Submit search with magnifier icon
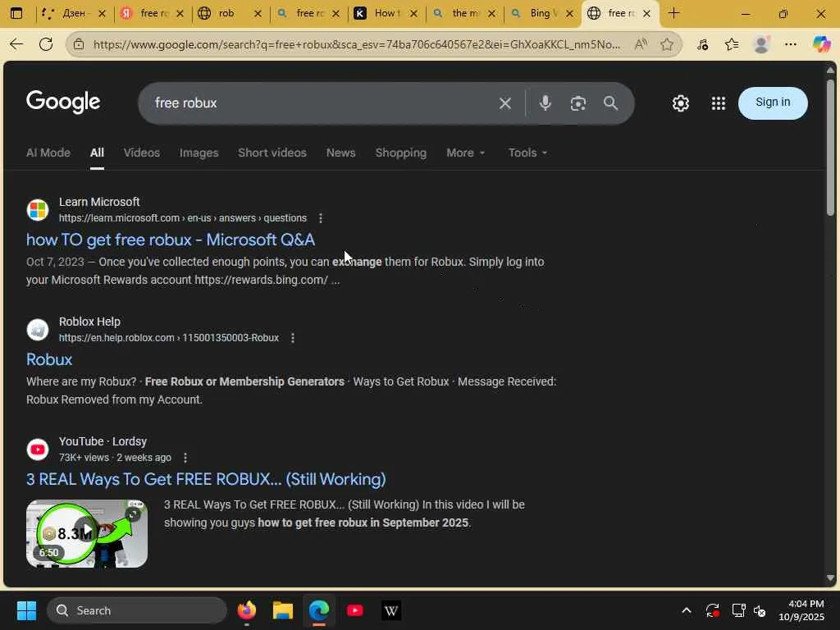 pyautogui.click(x=610, y=103)
